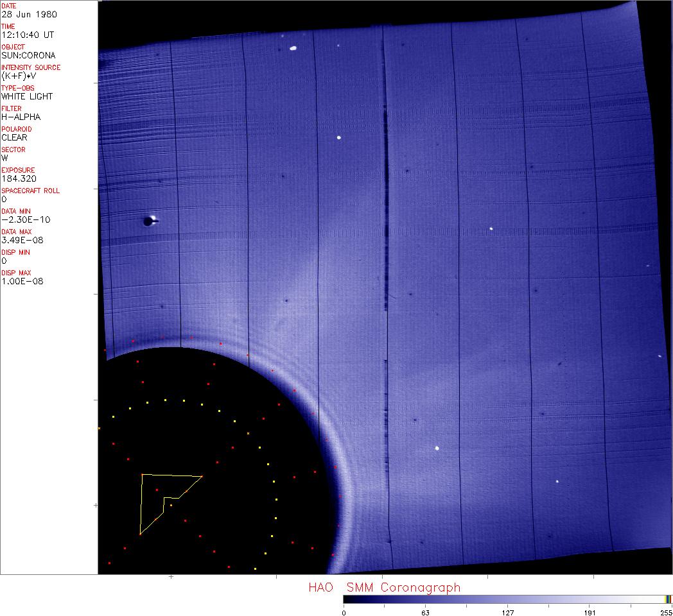Click the color bar's 127 tick label

pos(508,612)
